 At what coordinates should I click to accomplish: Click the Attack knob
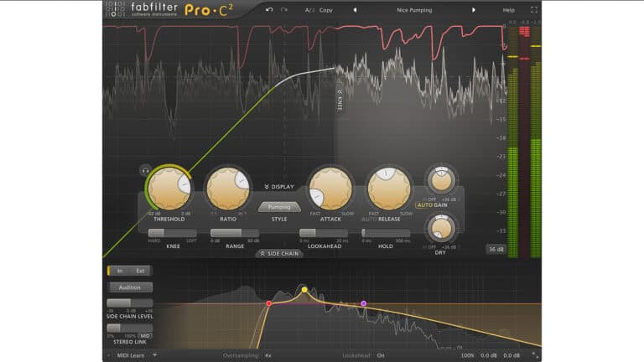tap(330, 189)
